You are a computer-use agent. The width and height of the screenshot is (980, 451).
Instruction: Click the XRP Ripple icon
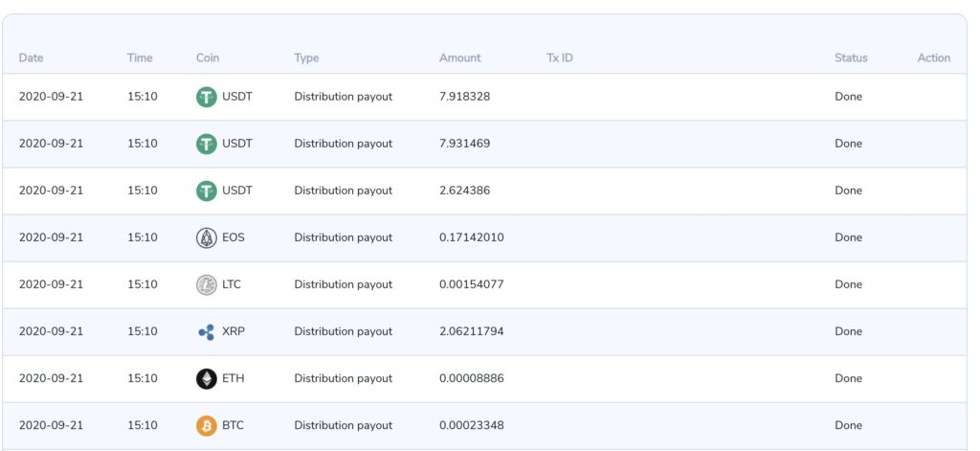[x=206, y=331]
